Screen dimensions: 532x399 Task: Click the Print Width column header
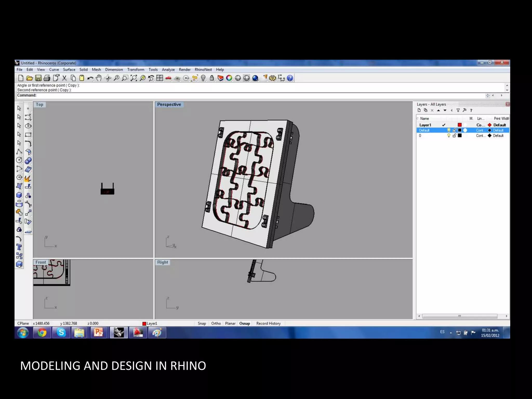(x=501, y=118)
